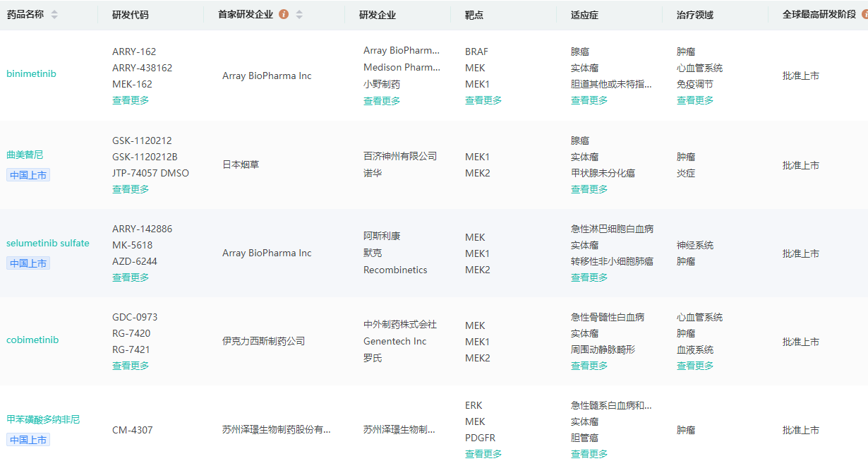This screenshot has width=868, height=461.
Task: Expand more 靶点 for binimetinib
Action: pos(483,100)
